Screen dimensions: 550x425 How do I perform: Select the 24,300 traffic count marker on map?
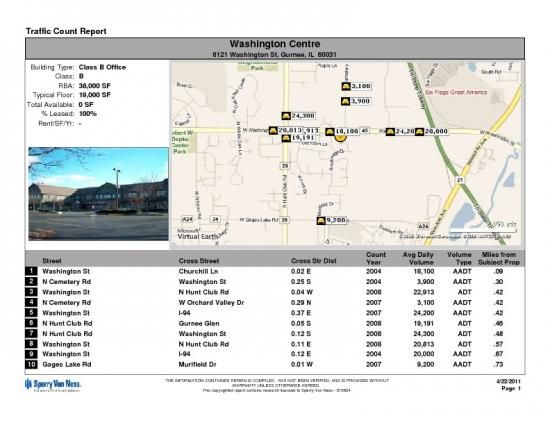(x=286, y=116)
